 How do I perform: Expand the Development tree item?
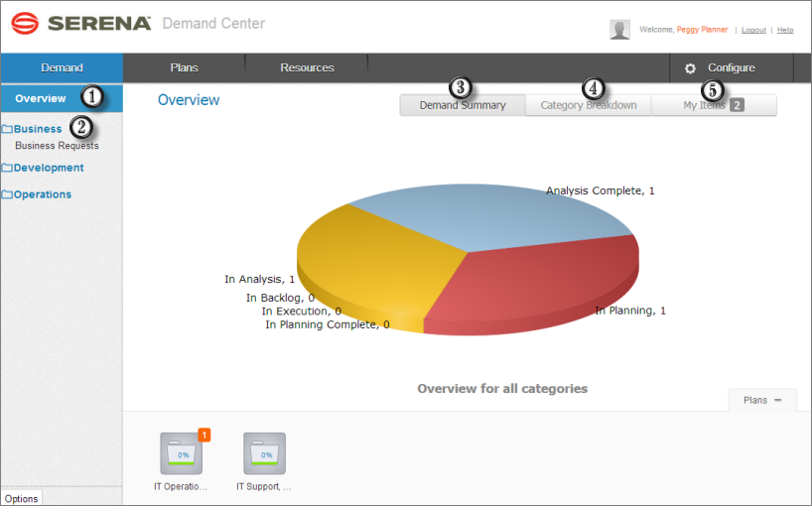click(x=49, y=168)
